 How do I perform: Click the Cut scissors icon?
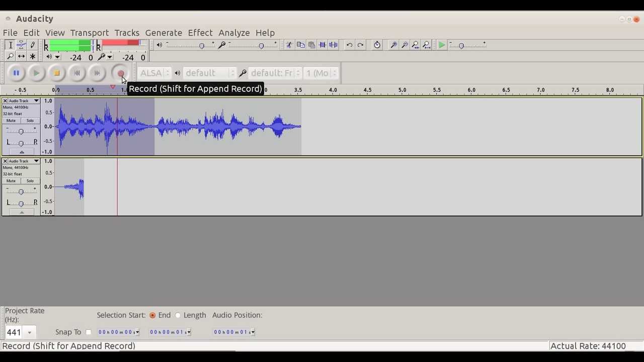[x=289, y=45]
